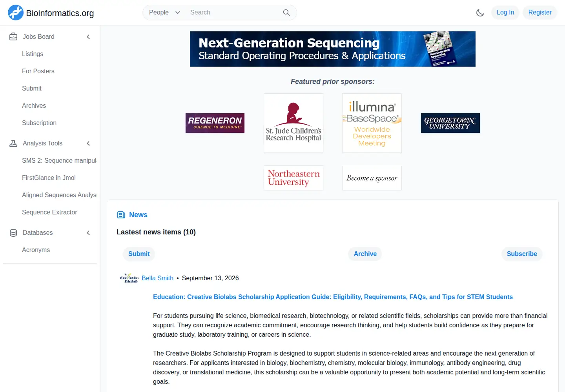Open the People search category dropdown
Screen dimensions: 565x392
[x=164, y=13]
